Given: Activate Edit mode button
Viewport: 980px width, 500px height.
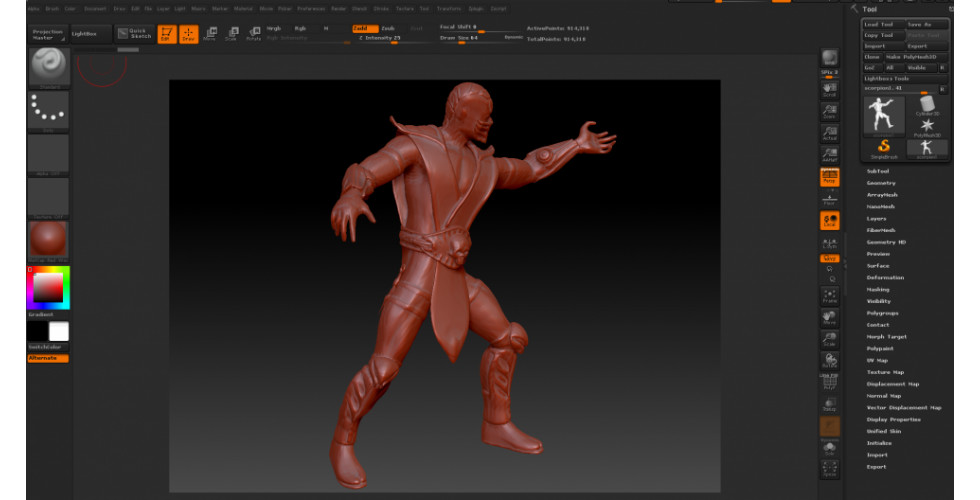Looking at the screenshot, I should tap(167, 34).
